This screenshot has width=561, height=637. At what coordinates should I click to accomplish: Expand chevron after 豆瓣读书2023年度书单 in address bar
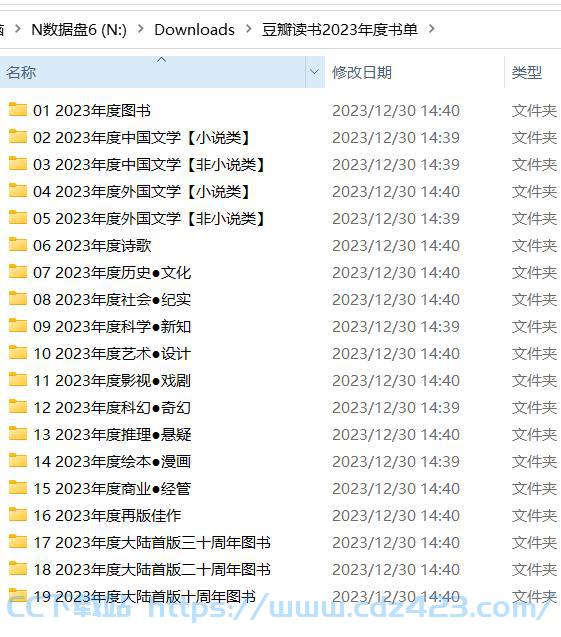tap(432, 29)
